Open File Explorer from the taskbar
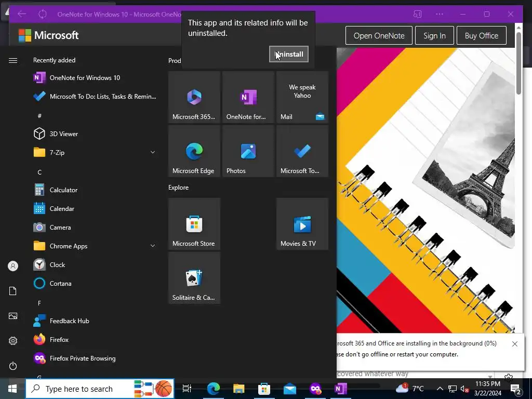The width and height of the screenshot is (532, 399). point(238,389)
